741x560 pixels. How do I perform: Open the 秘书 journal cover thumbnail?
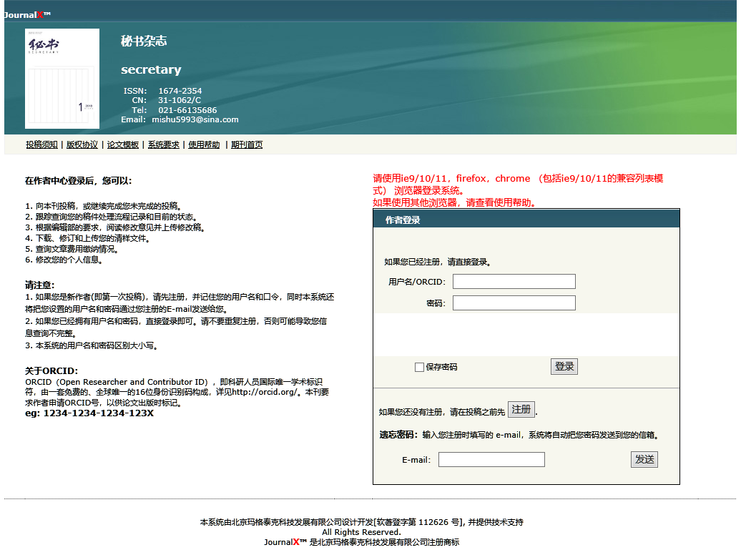tap(62, 79)
